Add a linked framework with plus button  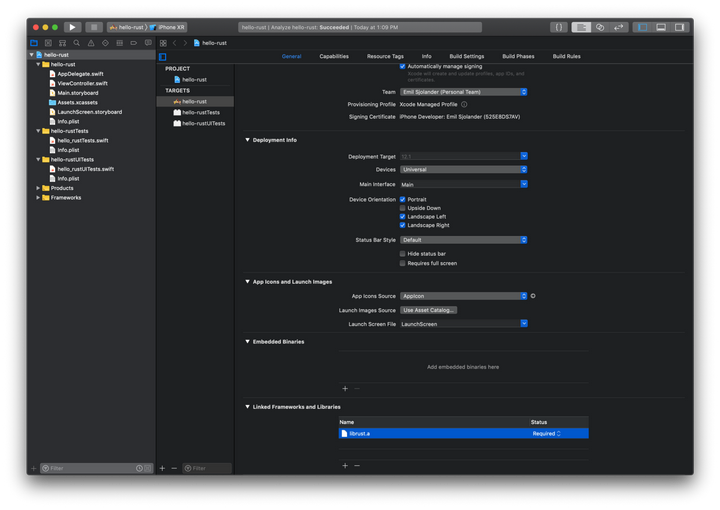[345, 465]
